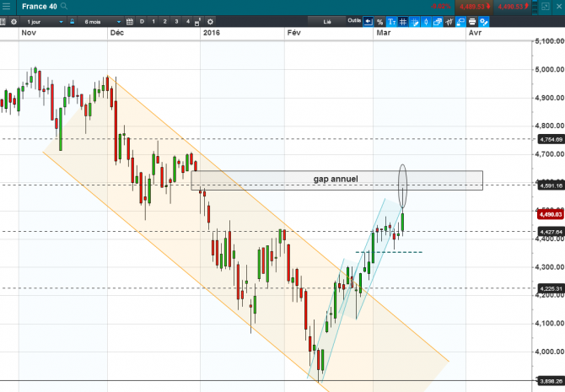Select the gap annuel annotation box
This screenshot has width=565, height=392.
(x=336, y=180)
